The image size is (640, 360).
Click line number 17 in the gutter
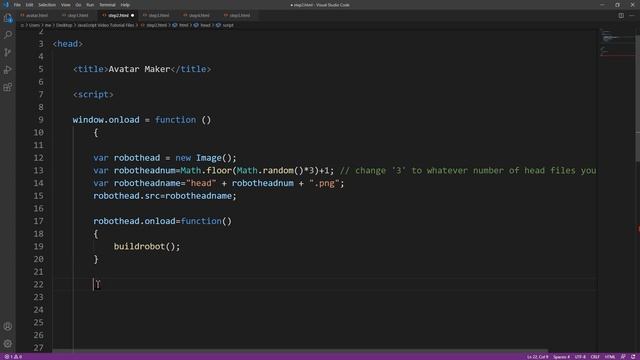38,221
